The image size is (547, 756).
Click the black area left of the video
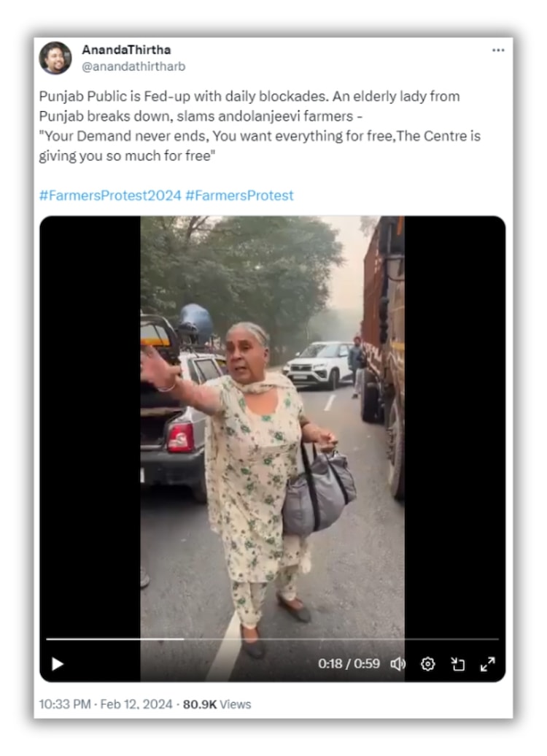(90, 424)
